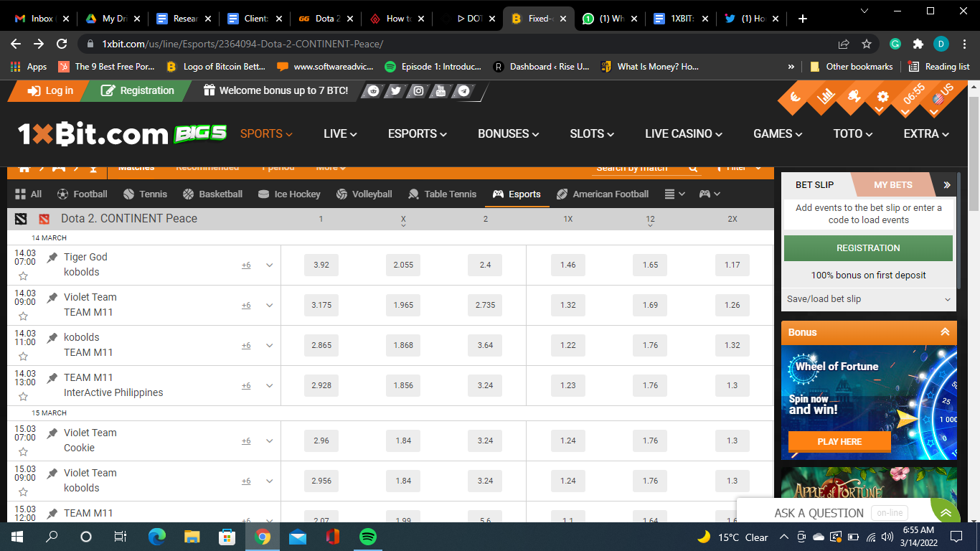Select the Tennis sports filter icon
Image resolution: width=980 pixels, height=551 pixels.
129,194
